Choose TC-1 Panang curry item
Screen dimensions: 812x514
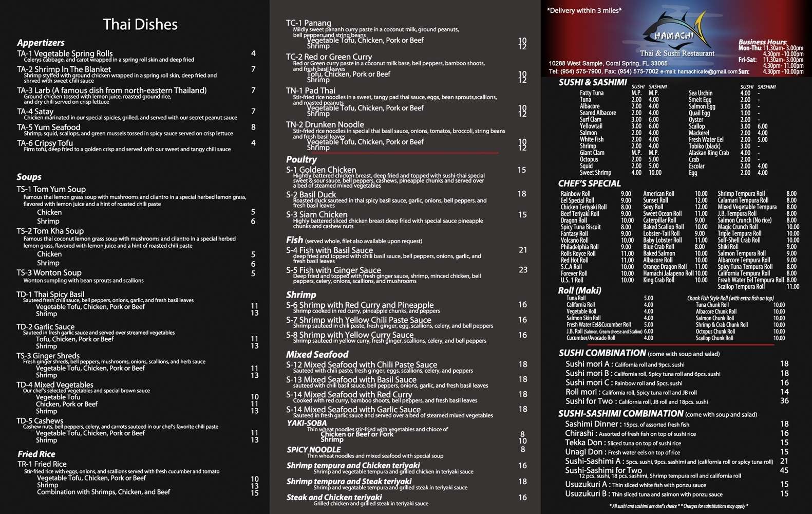click(308, 23)
